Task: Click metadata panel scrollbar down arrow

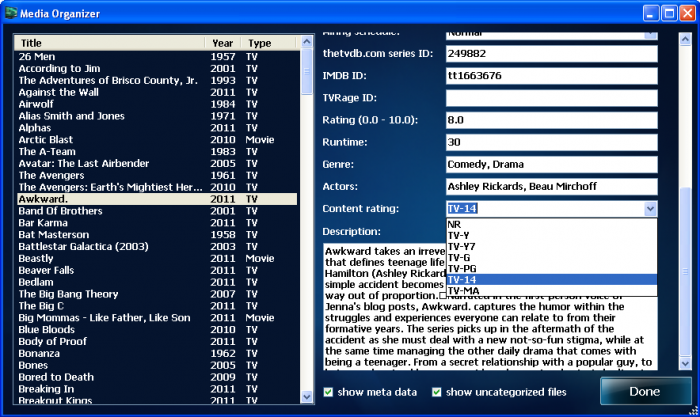Action: click(x=685, y=363)
